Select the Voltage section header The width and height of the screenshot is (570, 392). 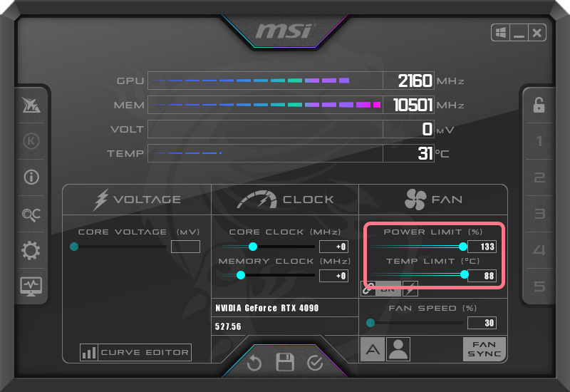pos(137,200)
